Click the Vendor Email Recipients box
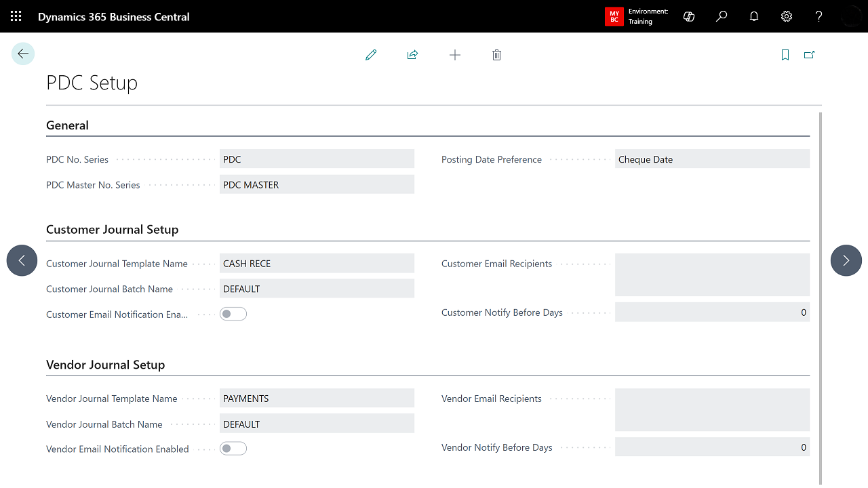Viewport: 868px width, 488px height. pyautogui.click(x=712, y=409)
